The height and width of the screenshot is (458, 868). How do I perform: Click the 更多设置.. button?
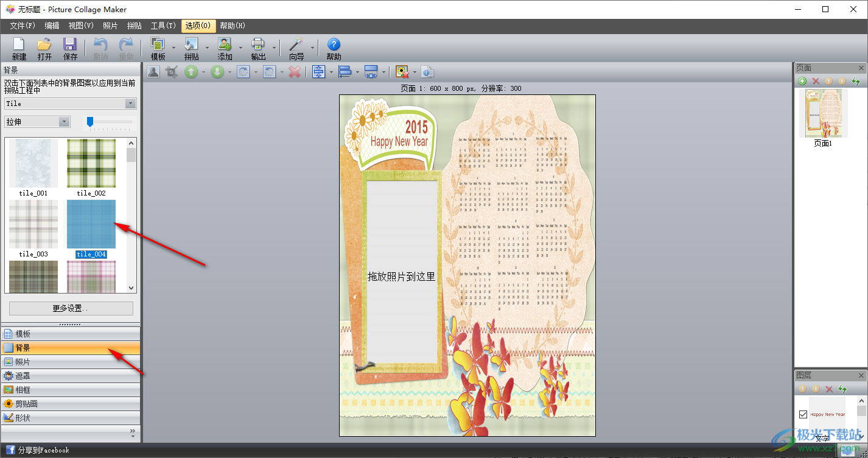click(71, 308)
